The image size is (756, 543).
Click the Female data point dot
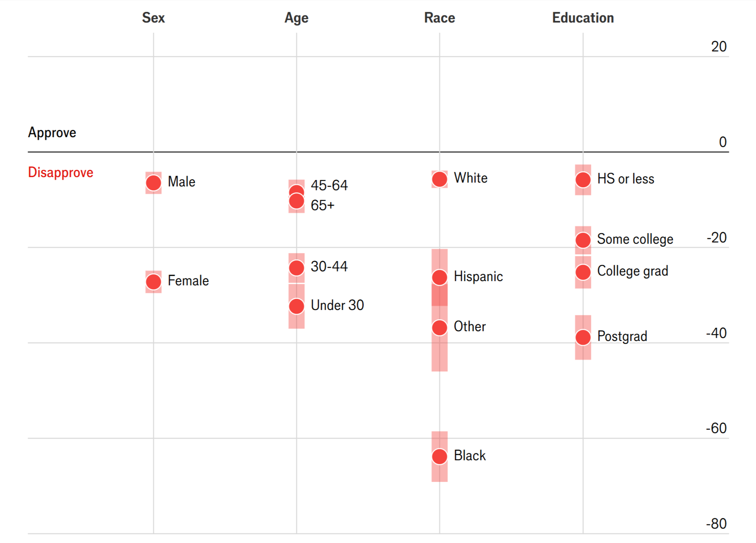(153, 281)
